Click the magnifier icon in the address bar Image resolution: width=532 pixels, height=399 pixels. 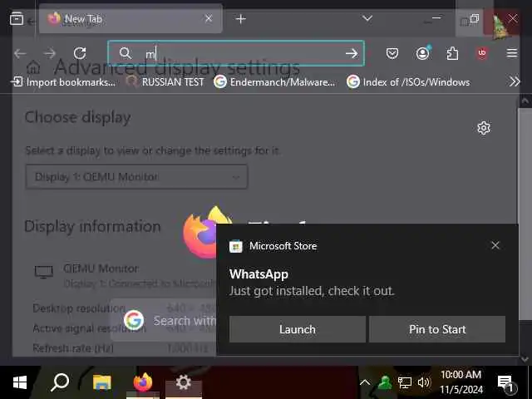(x=126, y=53)
